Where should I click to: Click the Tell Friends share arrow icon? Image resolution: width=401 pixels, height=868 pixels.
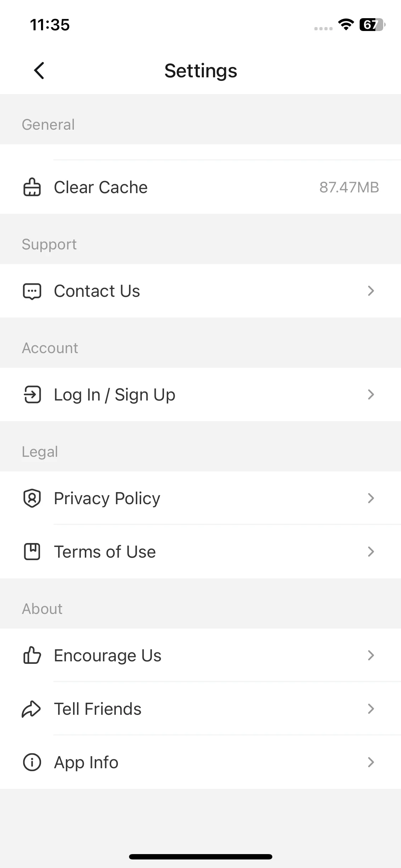pos(31,709)
